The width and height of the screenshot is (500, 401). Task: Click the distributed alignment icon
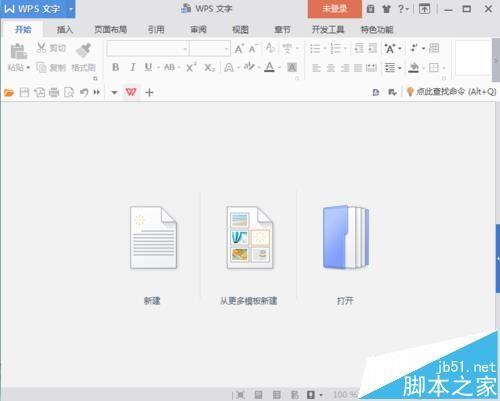[371, 68]
